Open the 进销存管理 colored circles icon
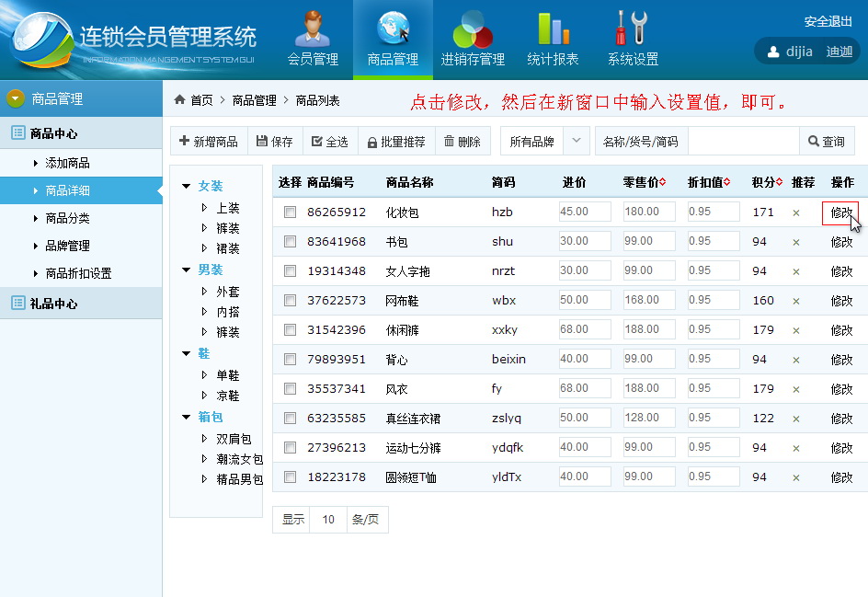 tap(473, 29)
